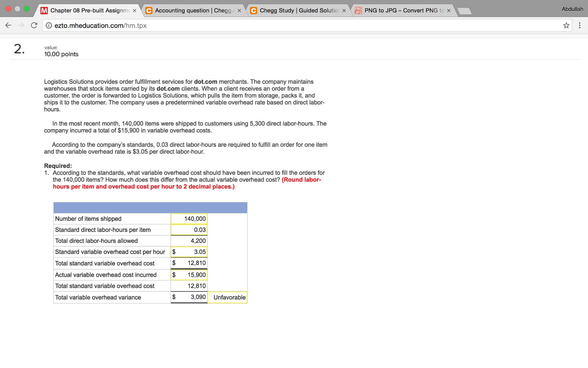This screenshot has width=588, height=368.
Task: Click the site info icon
Action: [x=49, y=26]
